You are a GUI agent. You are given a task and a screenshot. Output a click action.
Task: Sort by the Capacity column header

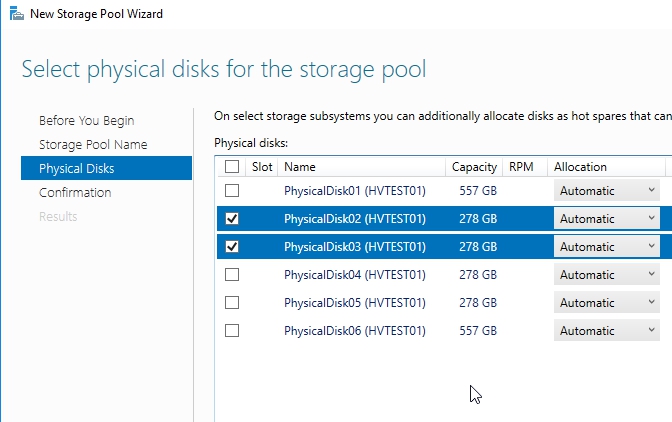(x=474, y=167)
